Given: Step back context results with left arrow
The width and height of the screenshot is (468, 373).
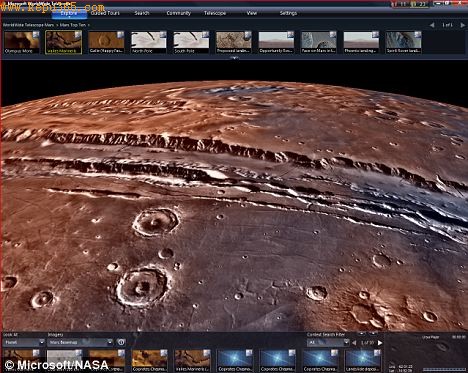Looking at the screenshot, I should point(354,342).
